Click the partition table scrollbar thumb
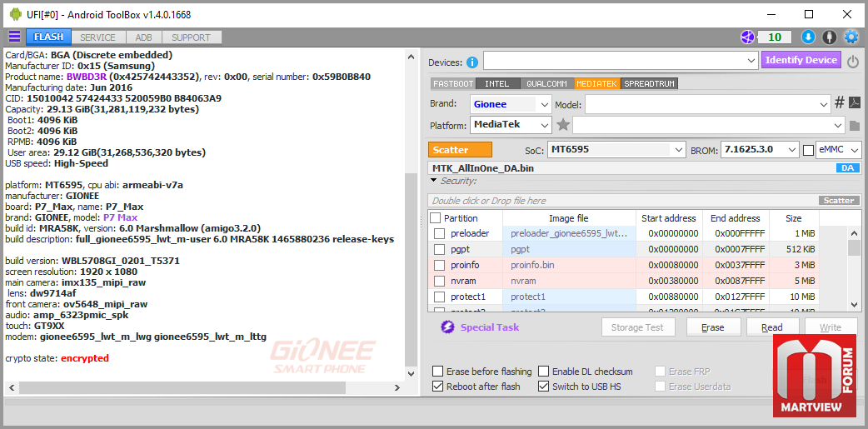This screenshot has height=429, width=868. pos(855,248)
